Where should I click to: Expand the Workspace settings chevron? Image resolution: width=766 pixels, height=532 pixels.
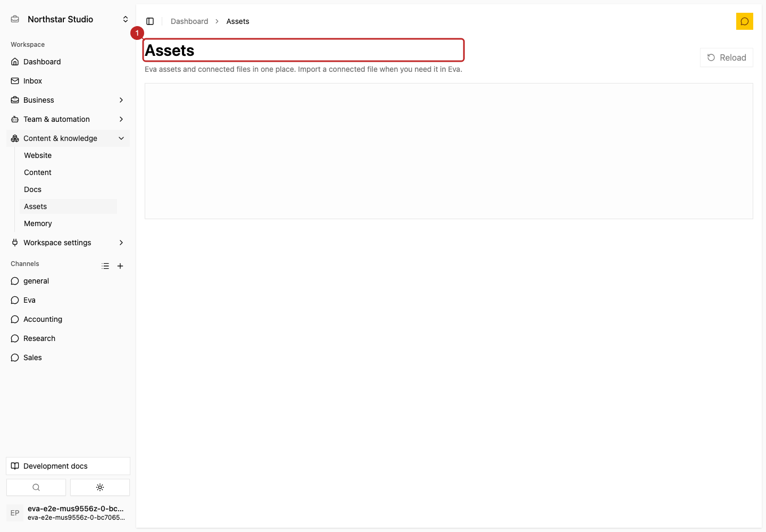pyautogui.click(x=121, y=243)
